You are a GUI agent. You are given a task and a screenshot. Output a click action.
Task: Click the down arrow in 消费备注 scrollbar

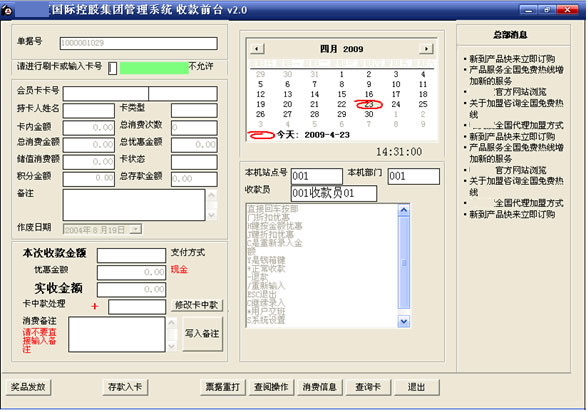click(x=171, y=346)
